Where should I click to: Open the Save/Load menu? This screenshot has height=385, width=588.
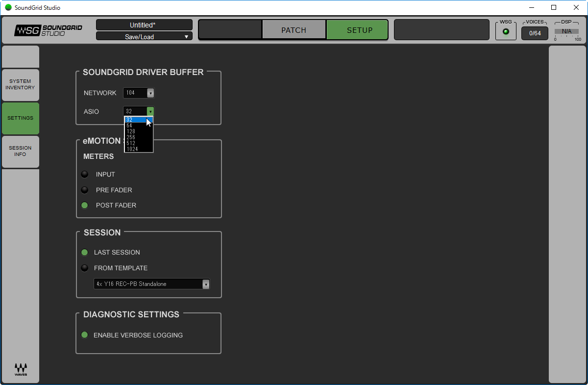[x=144, y=37]
